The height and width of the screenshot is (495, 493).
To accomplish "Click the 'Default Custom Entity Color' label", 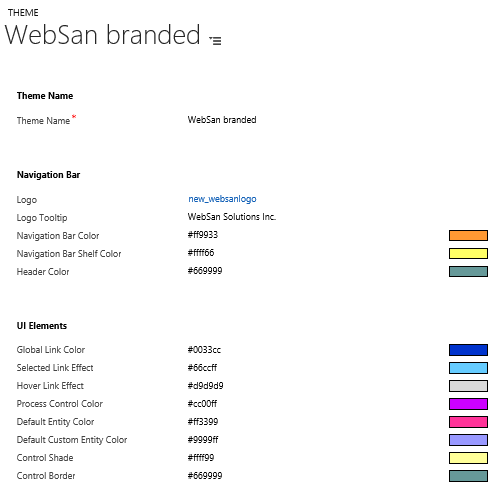I will click(x=72, y=440).
